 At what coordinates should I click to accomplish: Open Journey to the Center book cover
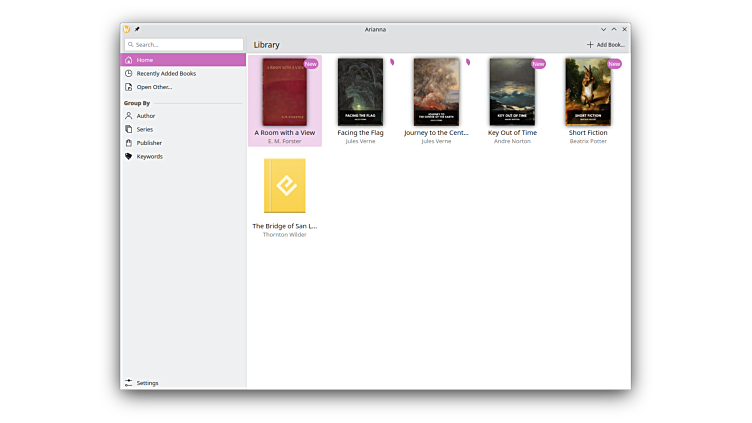[436, 92]
